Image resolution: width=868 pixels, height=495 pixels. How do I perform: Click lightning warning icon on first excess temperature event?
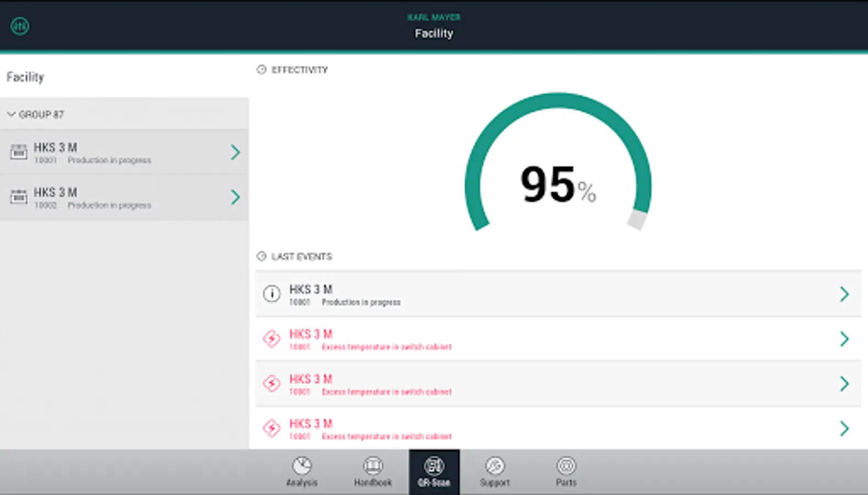[x=271, y=339]
